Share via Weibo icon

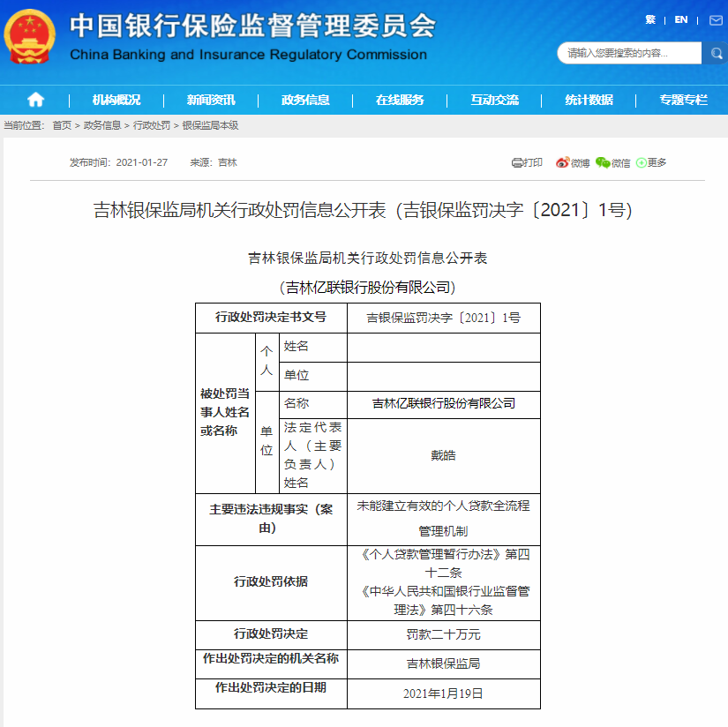click(x=562, y=162)
